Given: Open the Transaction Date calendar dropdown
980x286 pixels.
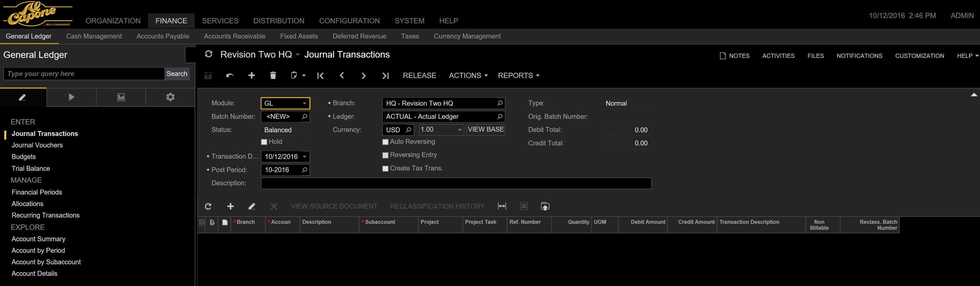Looking at the screenshot, I should tap(304, 157).
